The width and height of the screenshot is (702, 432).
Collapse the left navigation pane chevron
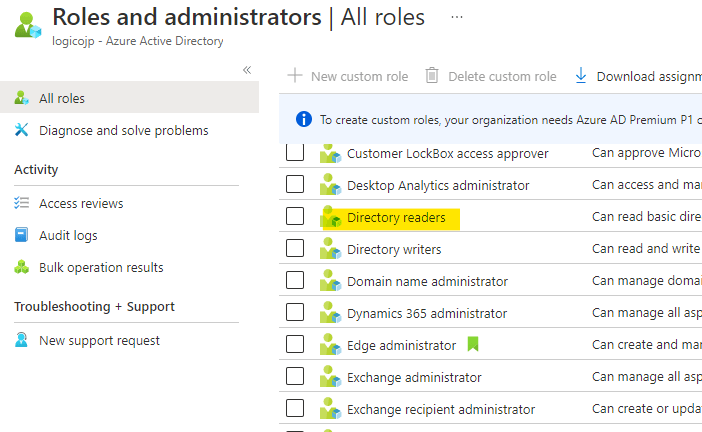pos(247,70)
